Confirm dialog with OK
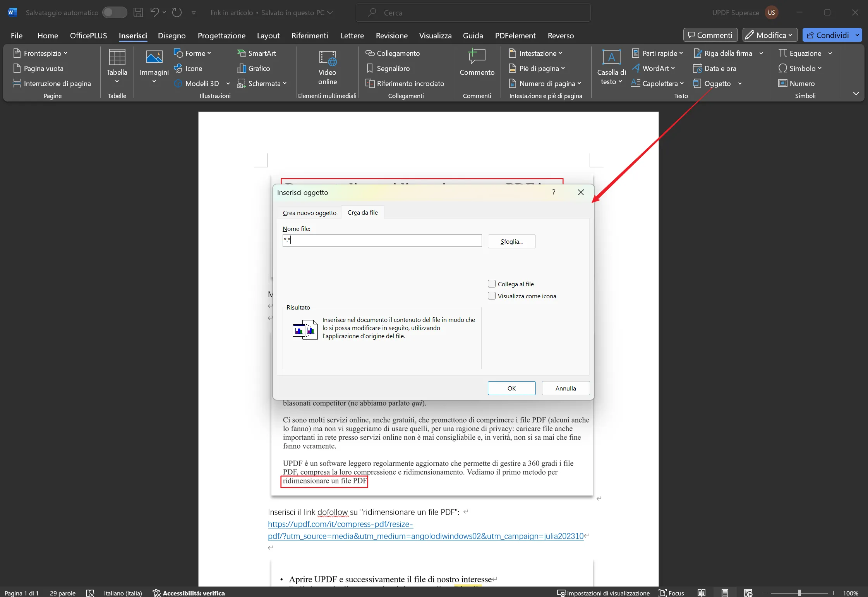Image resolution: width=868 pixels, height=597 pixels. tap(511, 388)
